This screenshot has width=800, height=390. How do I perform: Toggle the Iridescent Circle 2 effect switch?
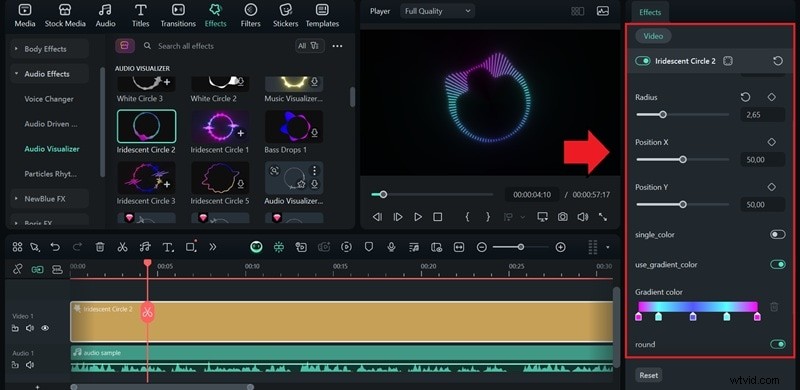click(643, 61)
